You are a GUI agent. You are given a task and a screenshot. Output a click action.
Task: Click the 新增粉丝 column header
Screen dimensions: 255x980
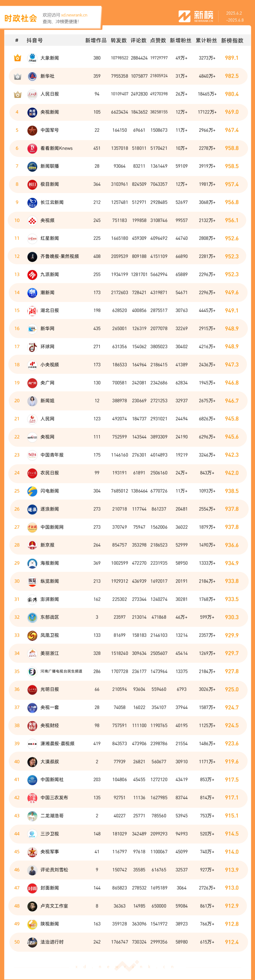pyautogui.click(x=181, y=40)
